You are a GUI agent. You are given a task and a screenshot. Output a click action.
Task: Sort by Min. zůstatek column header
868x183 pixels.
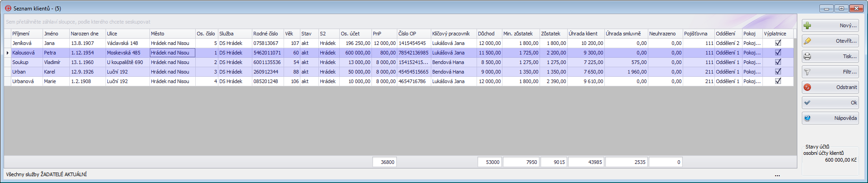pos(521,34)
